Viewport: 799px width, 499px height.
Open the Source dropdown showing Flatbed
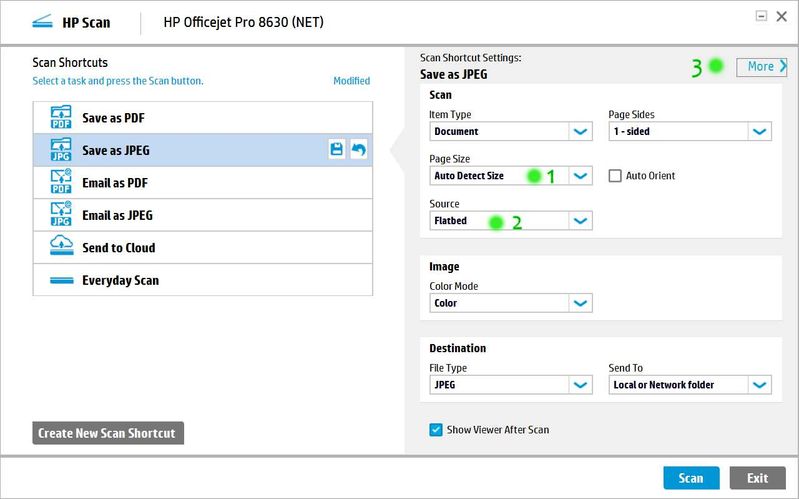(511, 221)
